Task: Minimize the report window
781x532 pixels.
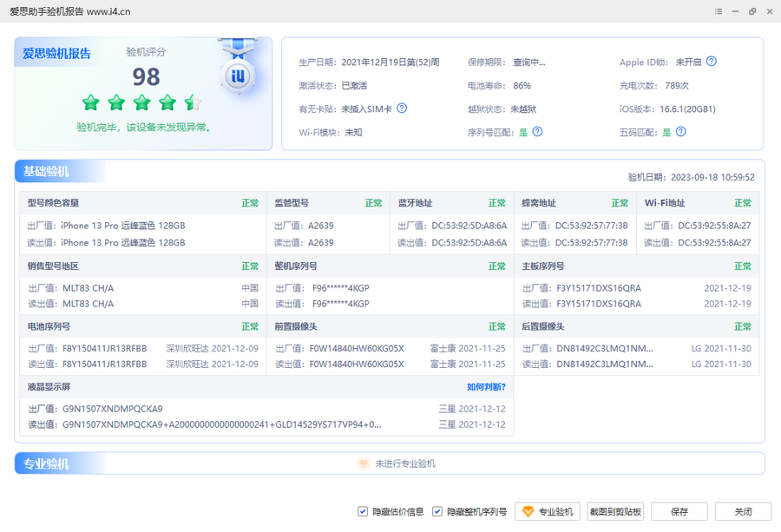Action: (x=735, y=11)
